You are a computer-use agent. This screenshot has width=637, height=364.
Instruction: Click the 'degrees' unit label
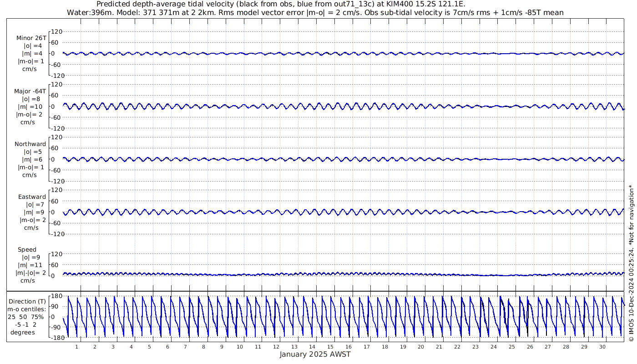click(x=23, y=332)
